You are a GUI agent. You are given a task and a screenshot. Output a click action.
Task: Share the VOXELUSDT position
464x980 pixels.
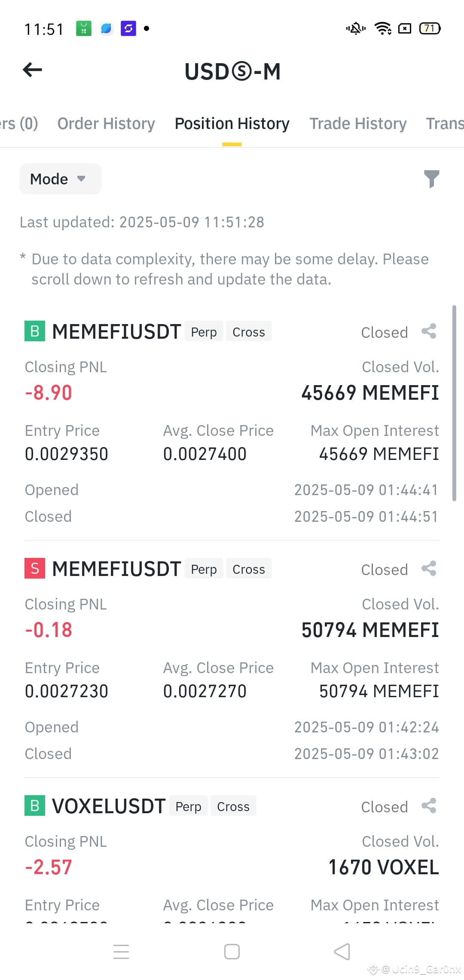coord(429,806)
